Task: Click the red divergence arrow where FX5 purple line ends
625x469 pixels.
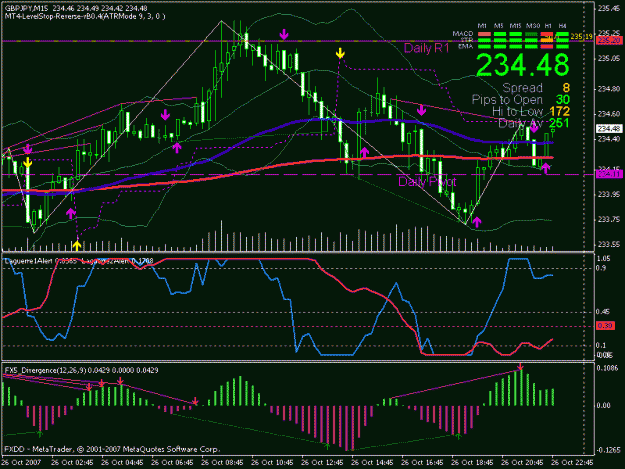Action: click(195, 400)
